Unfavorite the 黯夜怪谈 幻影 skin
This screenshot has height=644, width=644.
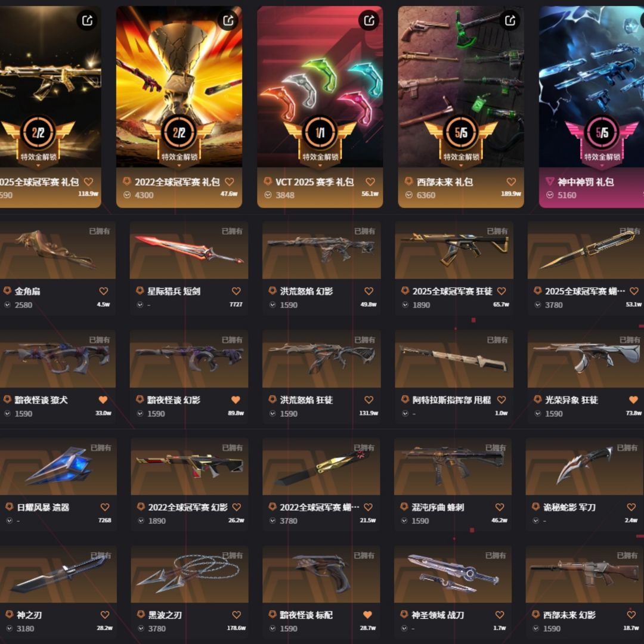tap(236, 400)
